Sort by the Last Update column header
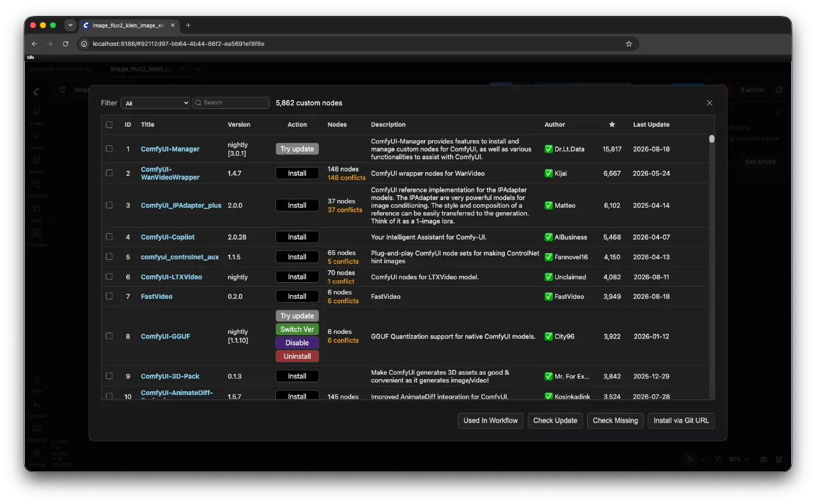Screen dimensions: 816x504 click(x=651, y=124)
